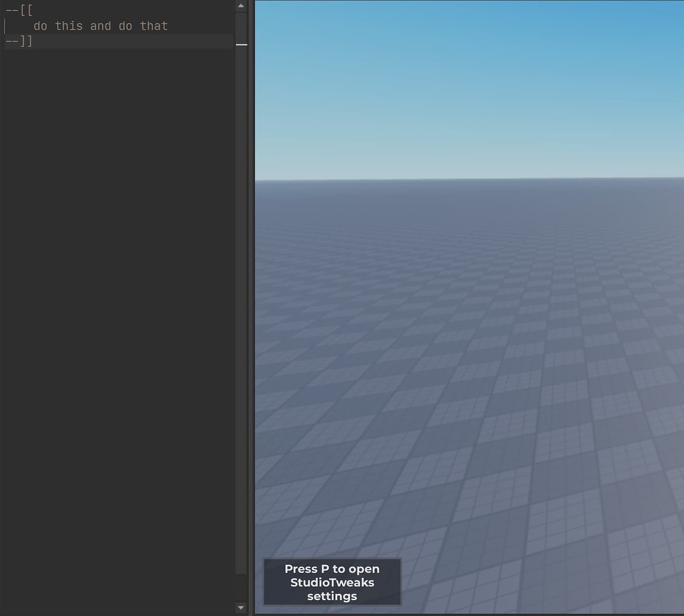Click the closing comment token '--]]'
The image size is (684, 616).
[18, 41]
